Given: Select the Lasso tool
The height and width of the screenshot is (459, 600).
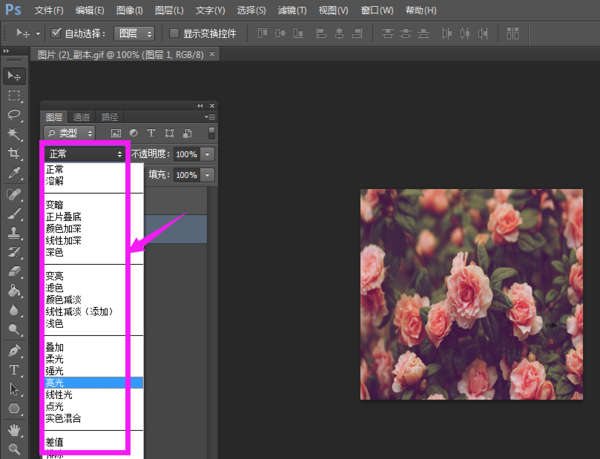Looking at the screenshot, I should [14, 115].
